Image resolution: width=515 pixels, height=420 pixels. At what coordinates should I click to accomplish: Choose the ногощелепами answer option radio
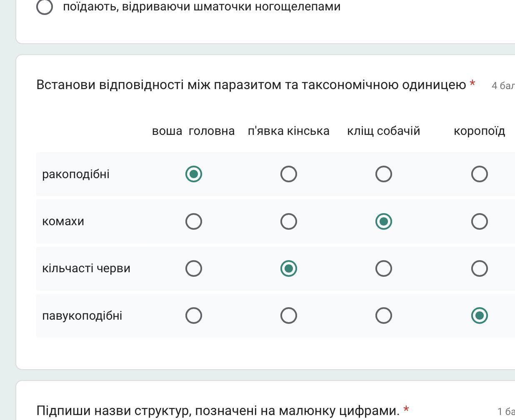click(x=45, y=7)
